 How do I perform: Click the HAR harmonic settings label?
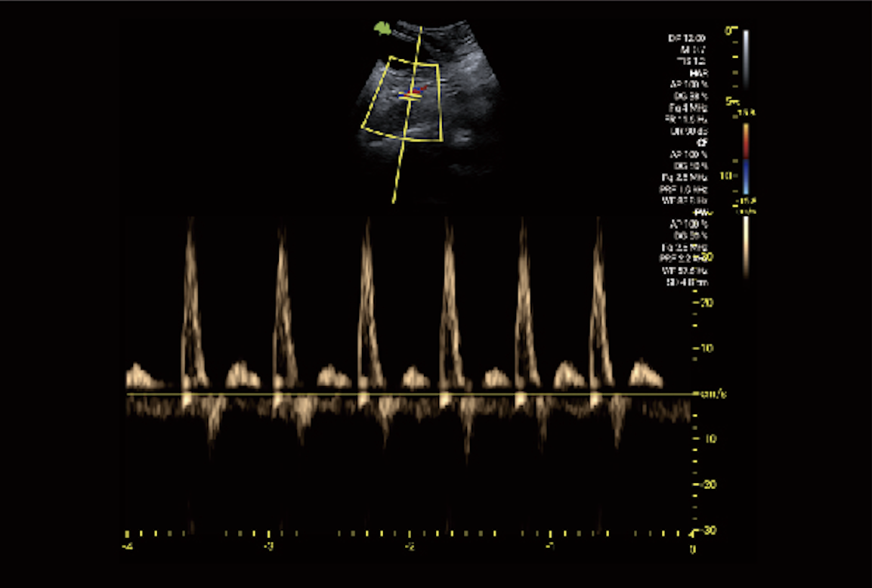click(698, 73)
